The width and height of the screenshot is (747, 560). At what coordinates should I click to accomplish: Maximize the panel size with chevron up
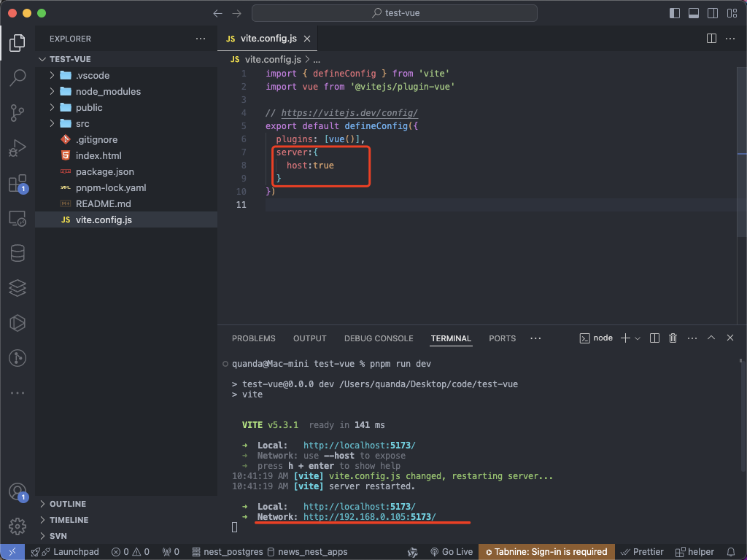click(711, 338)
